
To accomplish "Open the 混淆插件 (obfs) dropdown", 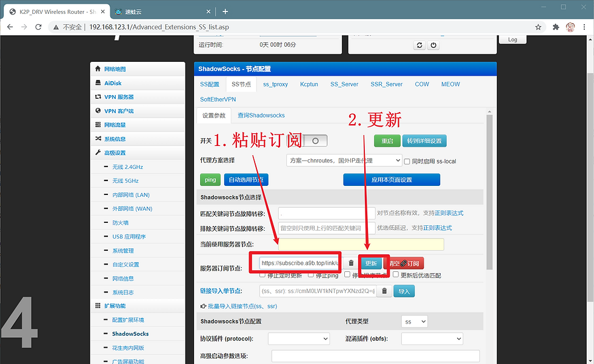I will [x=432, y=339].
